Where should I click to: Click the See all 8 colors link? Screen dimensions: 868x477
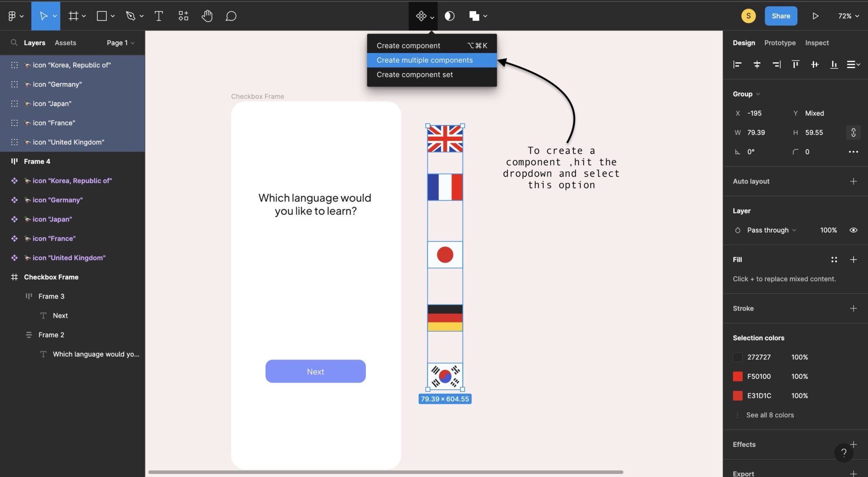click(x=770, y=415)
